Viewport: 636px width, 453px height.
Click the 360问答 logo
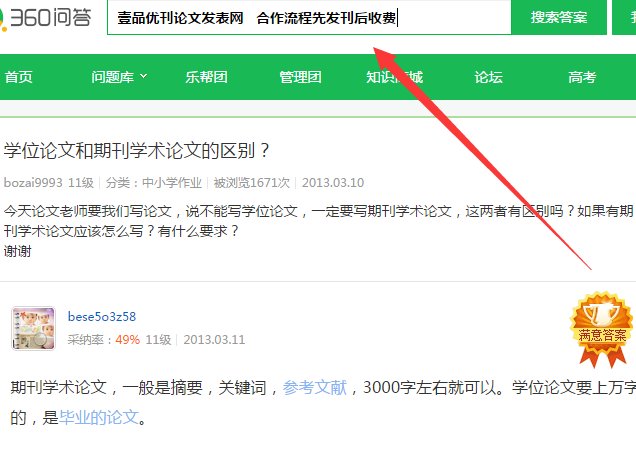click(46, 17)
